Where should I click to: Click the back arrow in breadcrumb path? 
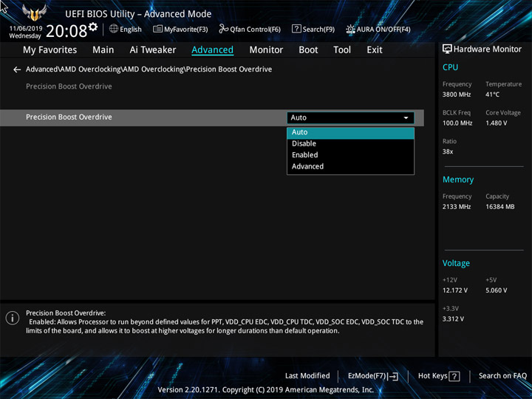tap(17, 69)
